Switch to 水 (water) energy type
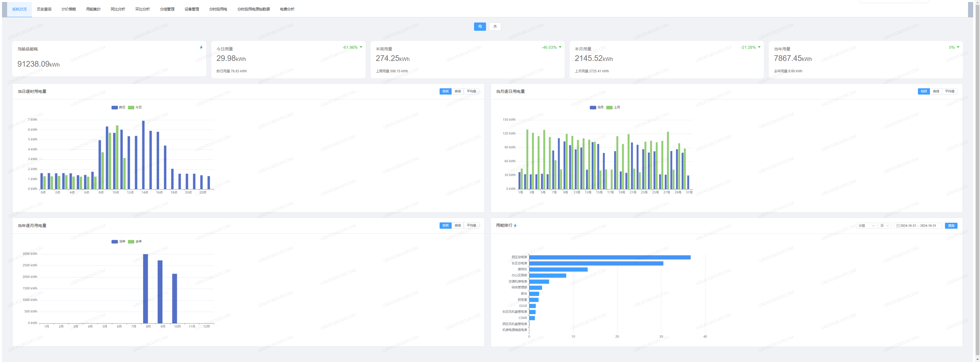Viewport: 980px width, 362px height. click(495, 26)
